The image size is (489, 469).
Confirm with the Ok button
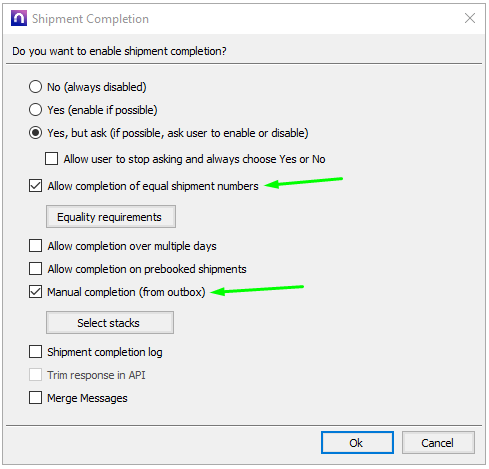coord(357,443)
